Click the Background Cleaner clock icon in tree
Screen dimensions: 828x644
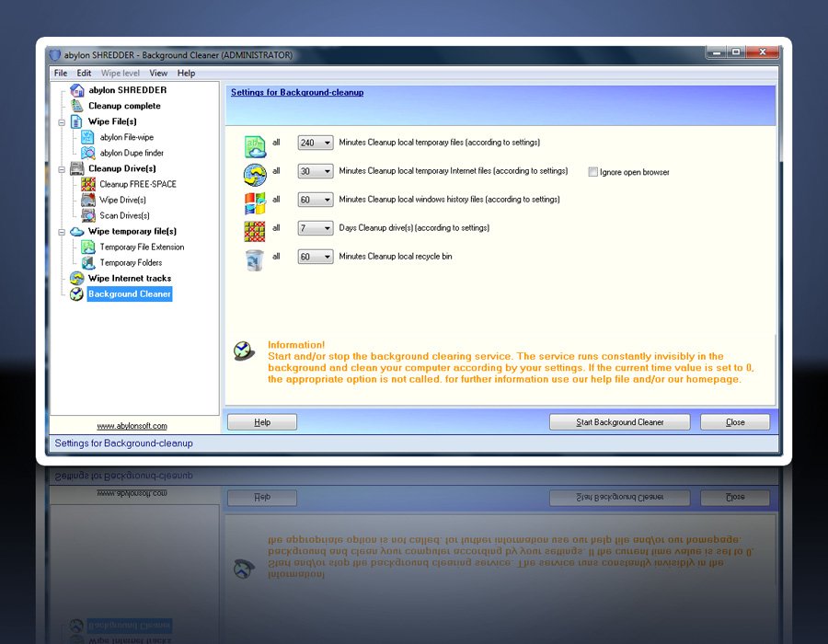pos(77,294)
